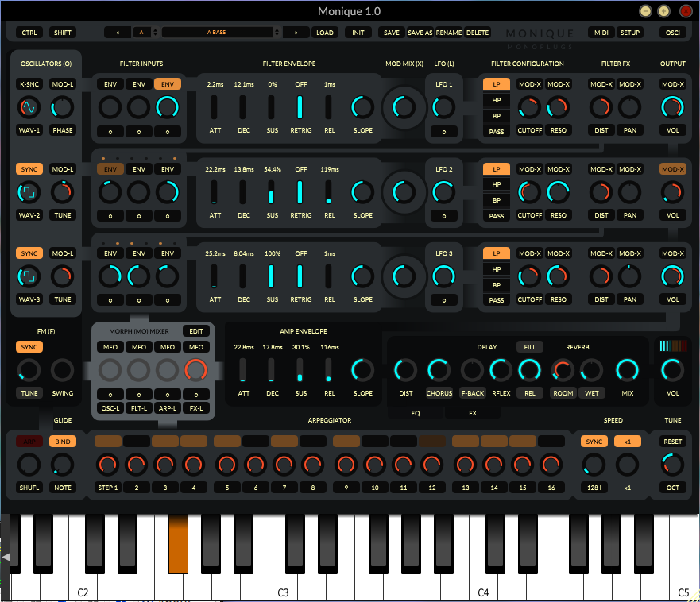Viewport: 700px width, 602px height.
Task: Click the highlighted orange black key near C2
Action: 178,543
